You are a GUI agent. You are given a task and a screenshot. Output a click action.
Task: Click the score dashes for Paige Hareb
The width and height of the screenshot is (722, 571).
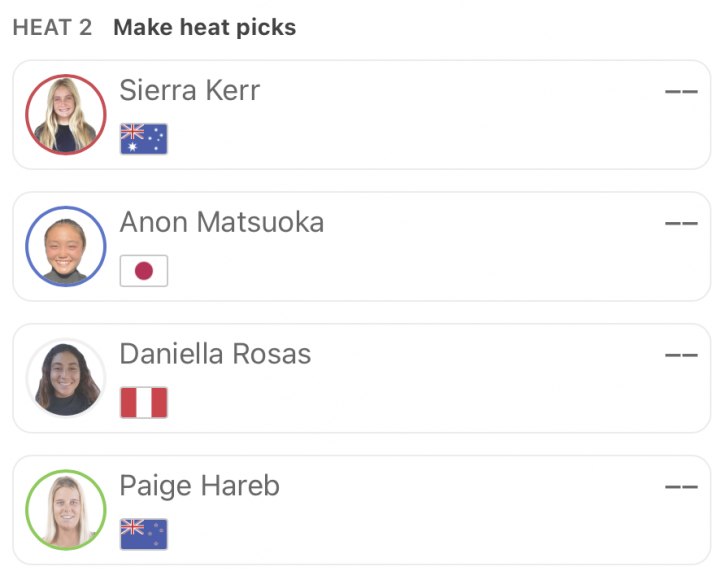[681, 487]
